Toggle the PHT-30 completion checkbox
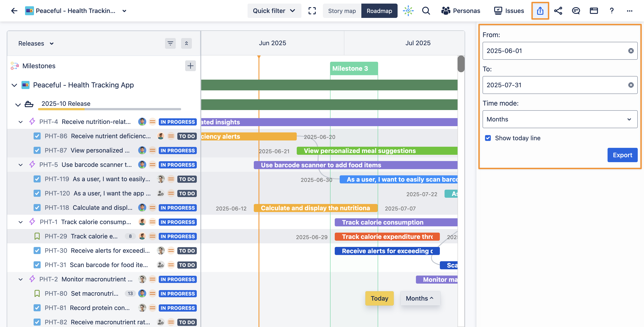The height and width of the screenshot is (327, 644). click(x=37, y=251)
